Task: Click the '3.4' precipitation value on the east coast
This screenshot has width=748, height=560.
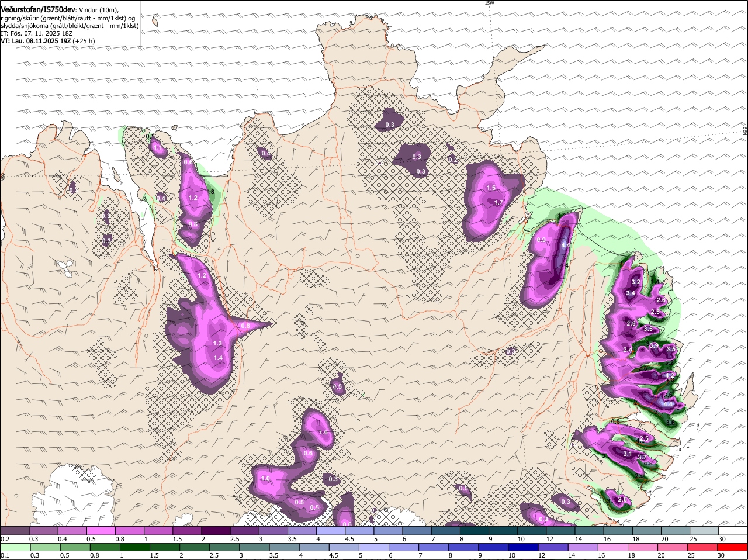Action: pyautogui.click(x=631, y=293)
